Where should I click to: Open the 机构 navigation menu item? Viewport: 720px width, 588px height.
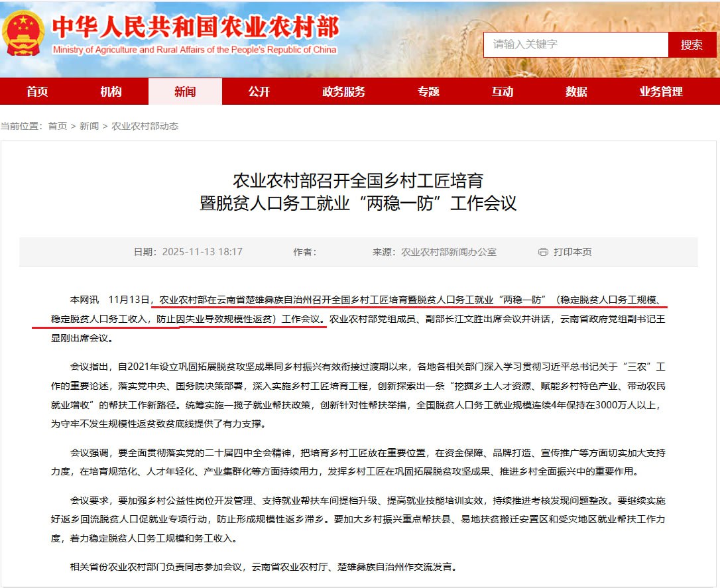click(111, 92)
